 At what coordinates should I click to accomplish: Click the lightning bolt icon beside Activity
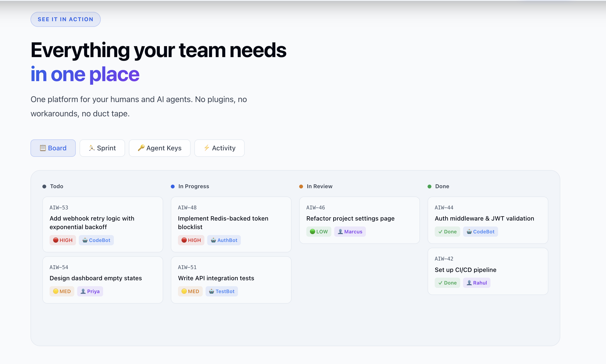pos(206,148)
